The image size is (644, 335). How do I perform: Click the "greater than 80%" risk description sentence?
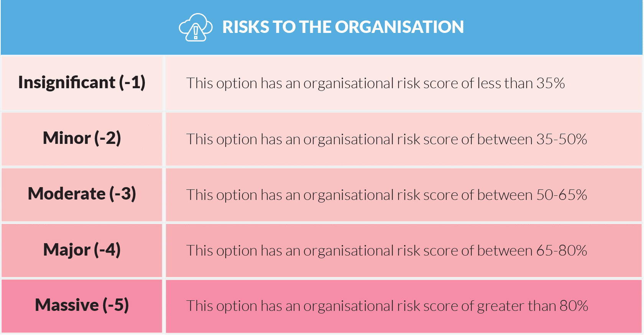coord(386,306)
